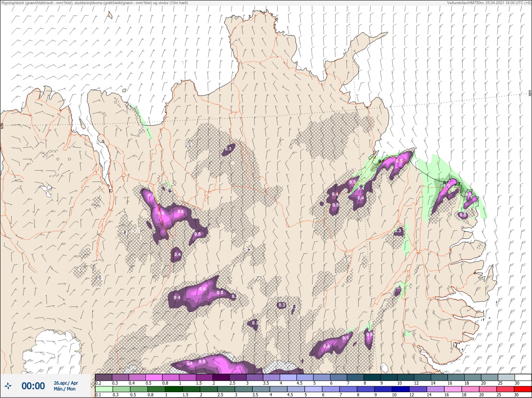Image resolution: width=532 pixels, height=398 pixels.
Task: Pick the deep navy blue swatch in lower legend row
Action: click(x=401, y=389)
